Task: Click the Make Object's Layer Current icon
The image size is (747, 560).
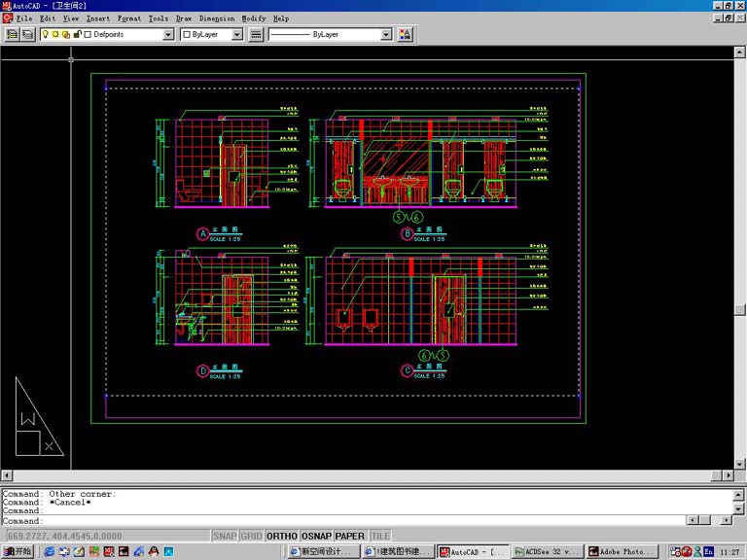Action: pos(12,34)
